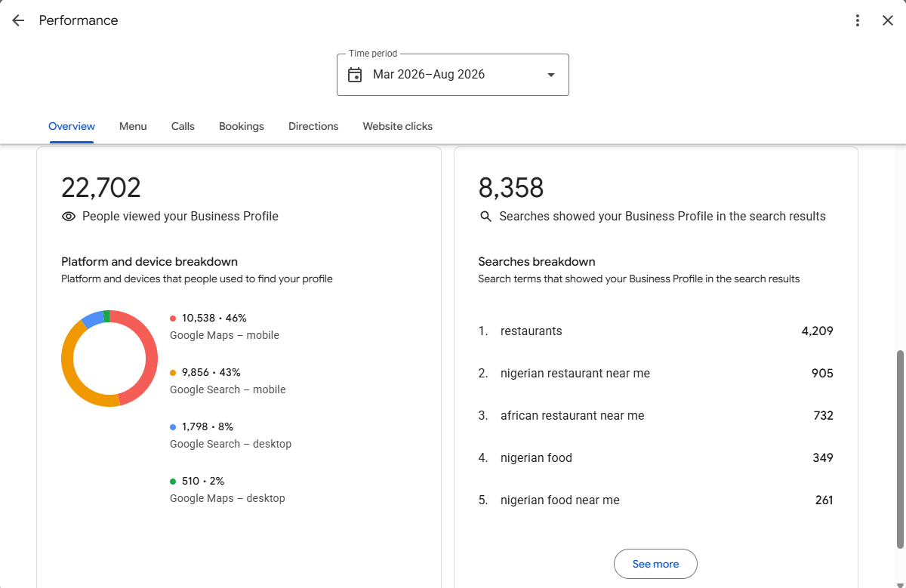Click the 'Searches breakdown' heading

[537, 262]
